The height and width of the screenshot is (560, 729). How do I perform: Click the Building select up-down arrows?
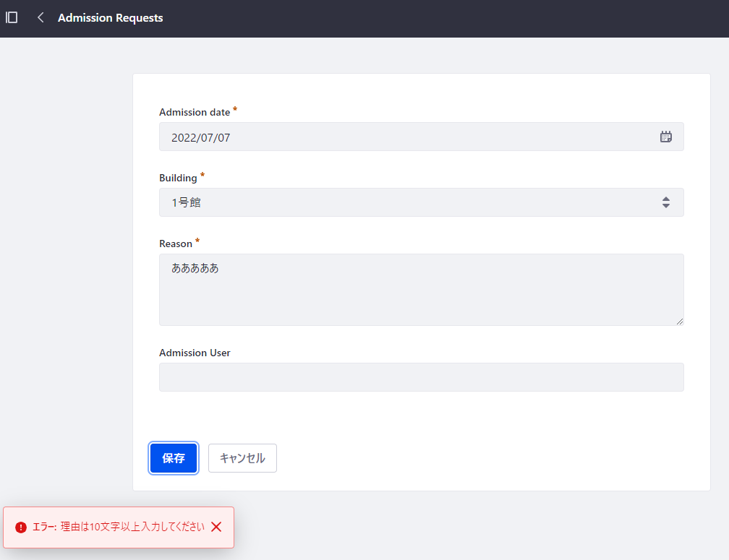[666, 202]
